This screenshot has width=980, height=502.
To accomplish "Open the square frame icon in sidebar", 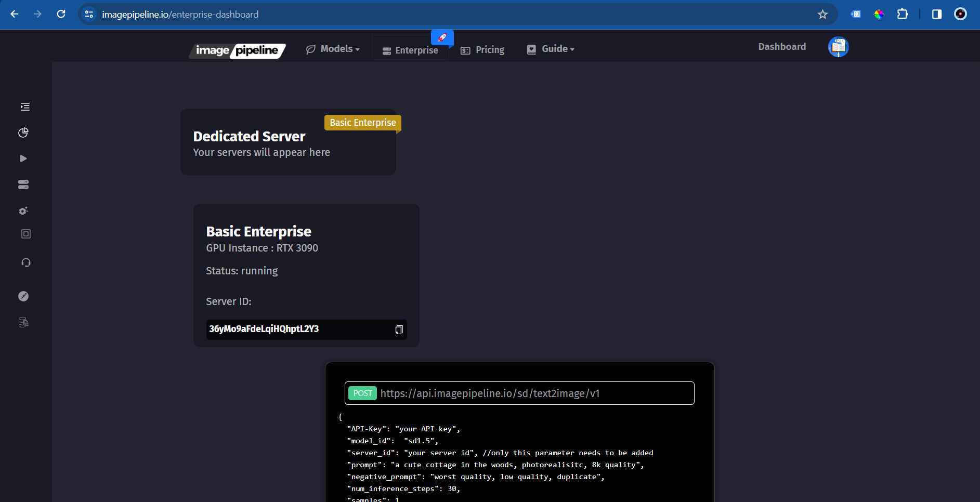I will [x=25, y=234].
